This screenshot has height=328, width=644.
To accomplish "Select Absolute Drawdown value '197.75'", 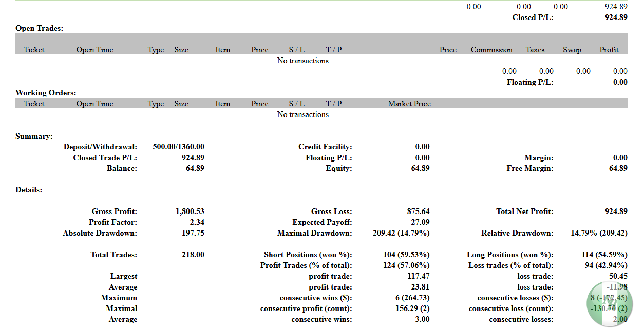I will coord(193,233).
